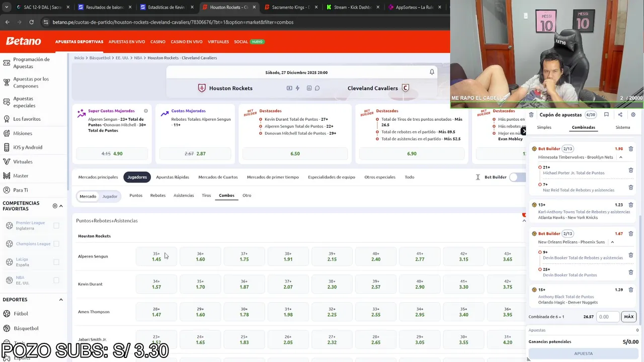This screenshot has height=362, width=644.
Task: Open the Sistema bet slip tab
Action: (623, 127)
